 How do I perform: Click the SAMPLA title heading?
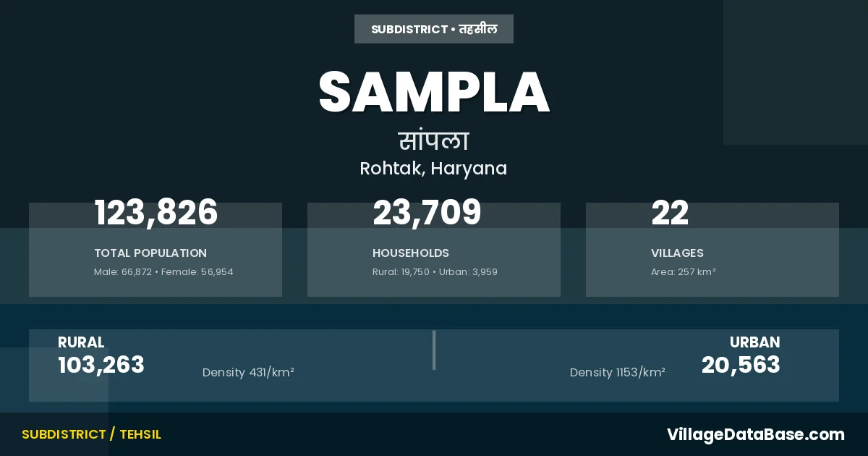pyautogui.click(x=434, y=93)
